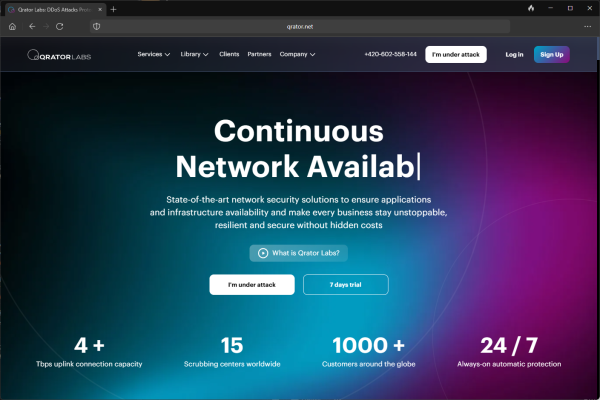The image size is (600, 400).
Task: Click the flame icon in the title bar
Action: pos(530,9)
